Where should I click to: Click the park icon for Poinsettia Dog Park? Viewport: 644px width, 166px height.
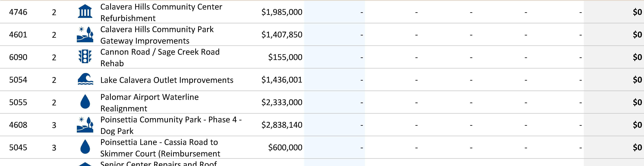85,125
